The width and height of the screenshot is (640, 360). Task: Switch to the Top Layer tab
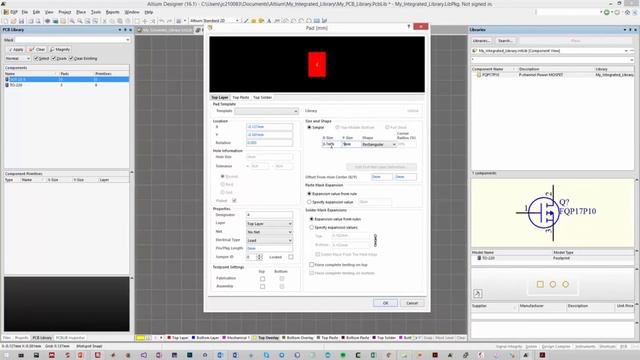pyautogui.click(x=220, y=98)
